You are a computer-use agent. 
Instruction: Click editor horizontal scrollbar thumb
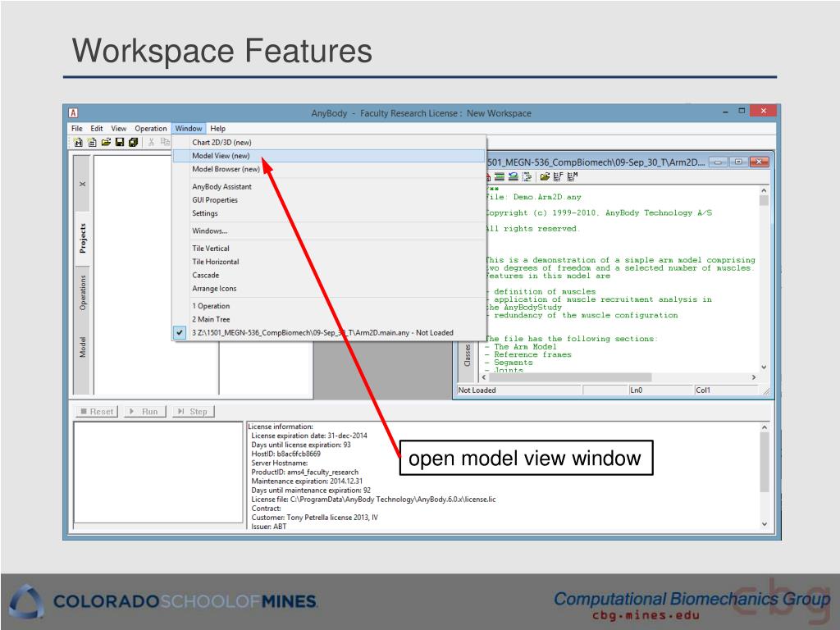tap(570, 377)
